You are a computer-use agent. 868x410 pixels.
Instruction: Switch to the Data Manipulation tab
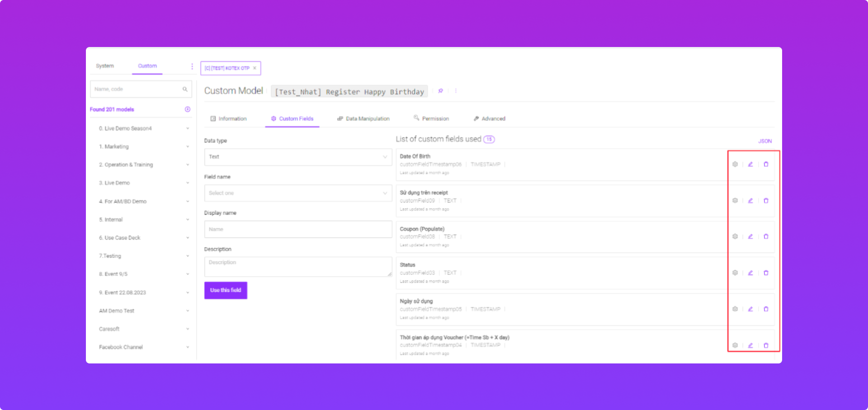(363, 119)
